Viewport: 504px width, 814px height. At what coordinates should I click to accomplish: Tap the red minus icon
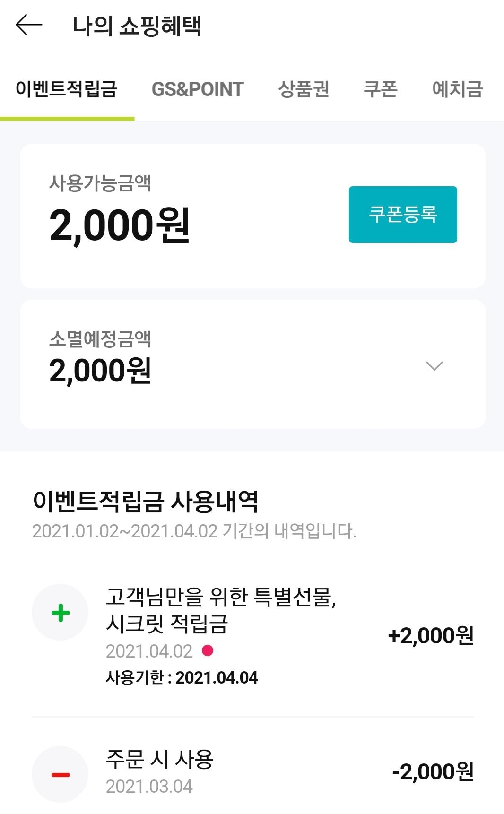[60, 774]
